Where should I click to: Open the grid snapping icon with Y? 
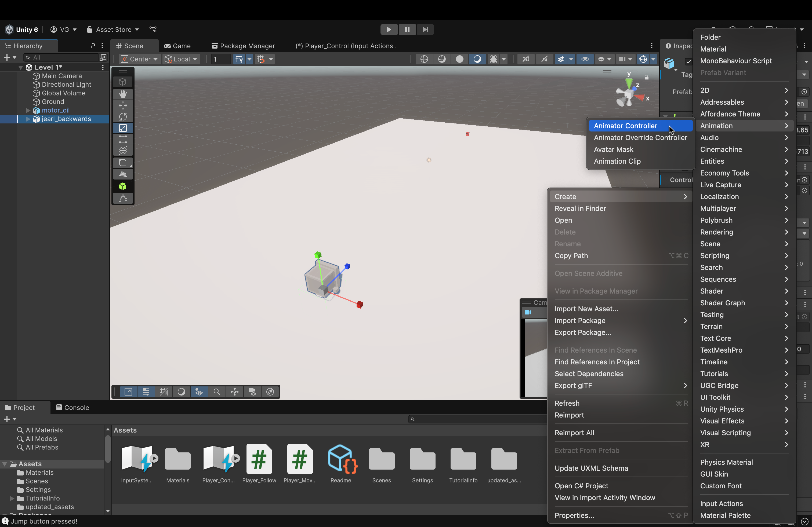point(239,59)
